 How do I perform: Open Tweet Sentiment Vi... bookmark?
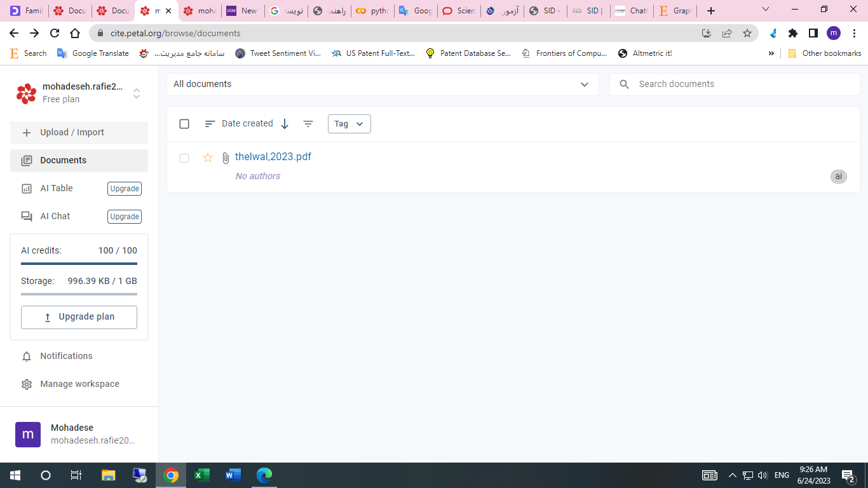278,53
